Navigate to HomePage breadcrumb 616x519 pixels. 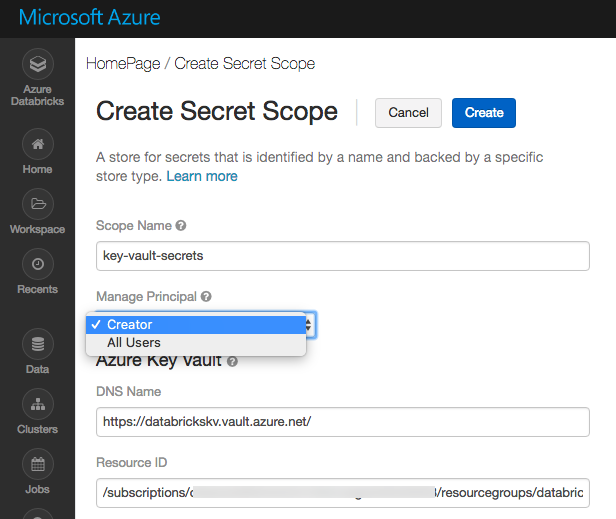pos(123,64)
